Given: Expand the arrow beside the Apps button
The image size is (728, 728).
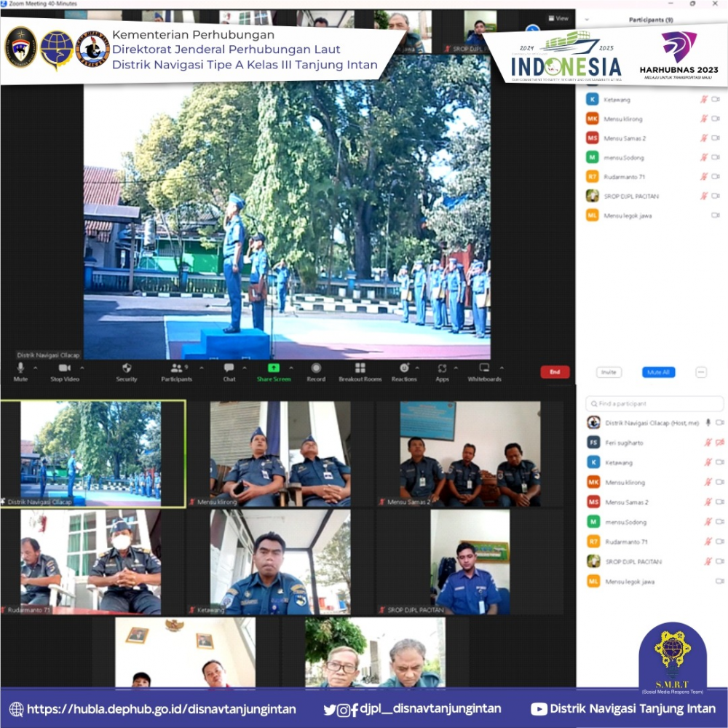Looking at the screenshot, I should point(456,368).
